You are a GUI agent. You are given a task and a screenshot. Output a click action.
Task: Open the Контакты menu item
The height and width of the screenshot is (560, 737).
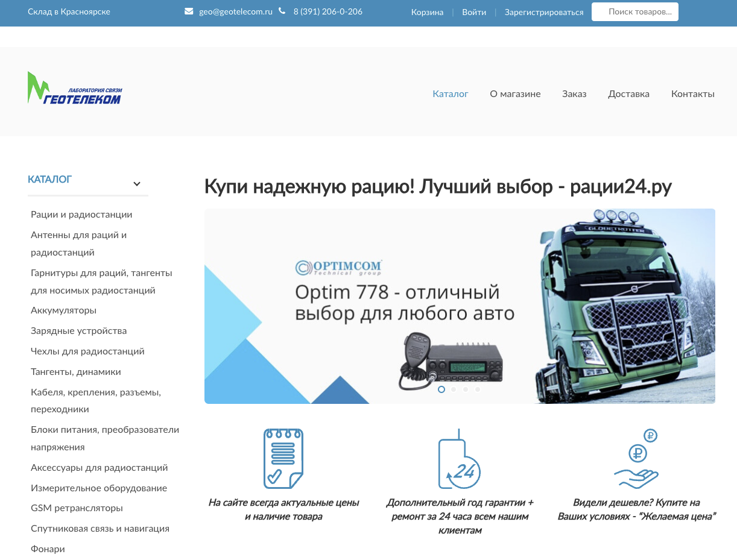coord(693,94)
